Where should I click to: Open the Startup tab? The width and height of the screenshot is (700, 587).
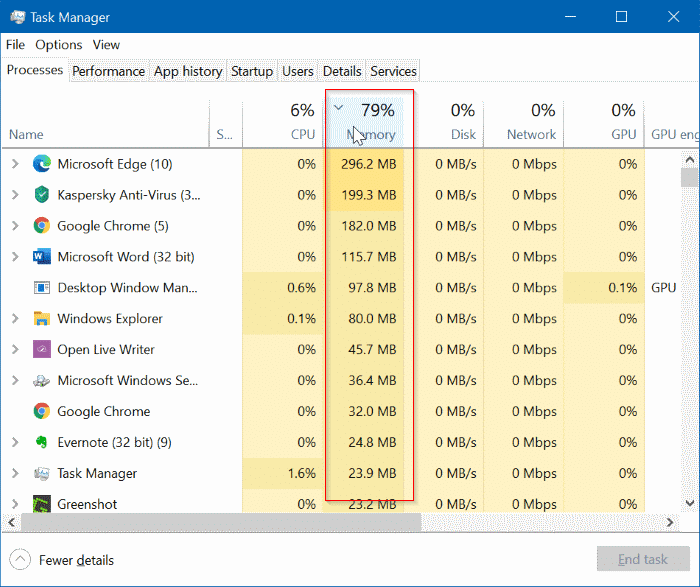tap(252, 71)
